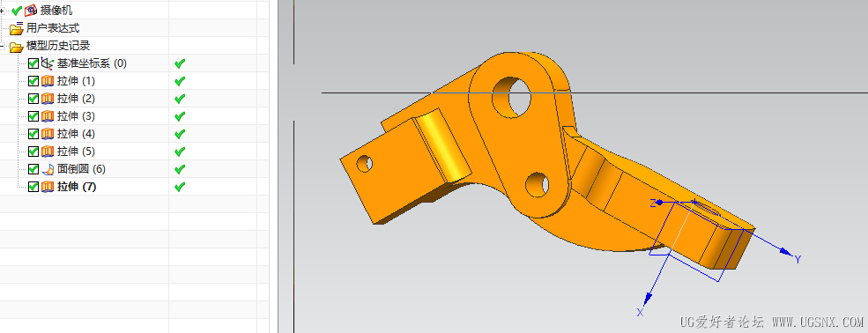The height and width of the screenshot is (333, 868).
Task: Click the face blend icon of 面倒圆 (6)
Action: (48, 169)
